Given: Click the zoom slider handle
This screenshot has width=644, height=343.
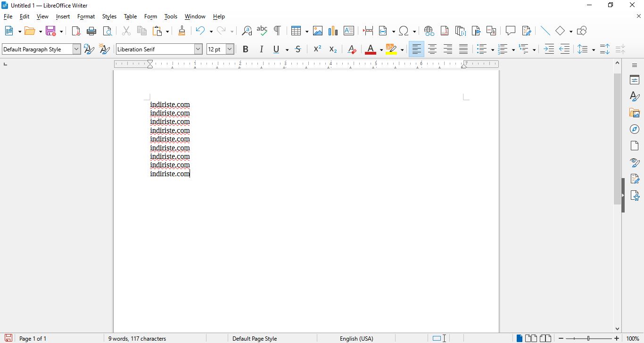Looking at the screenshot, I should [588, 338].
